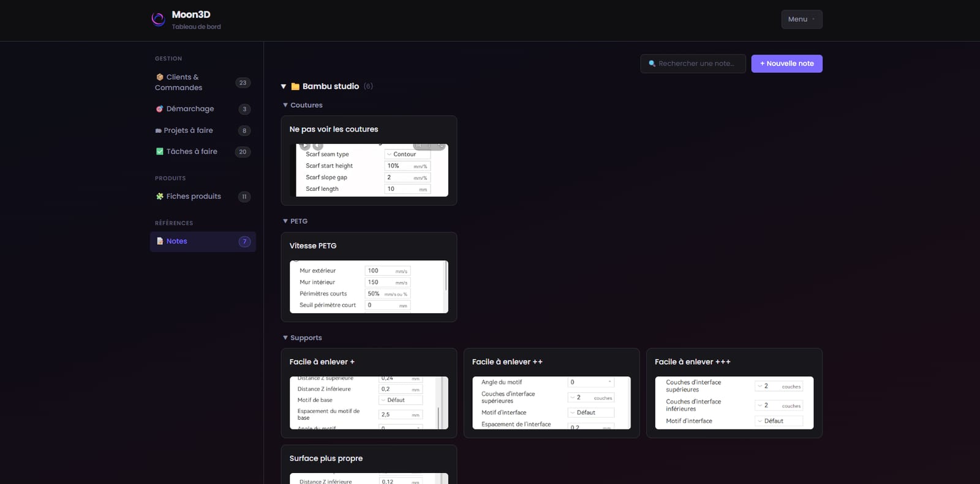Open the Menu dropdown button
Screen dimensions: 980x484
coord(801,20)
